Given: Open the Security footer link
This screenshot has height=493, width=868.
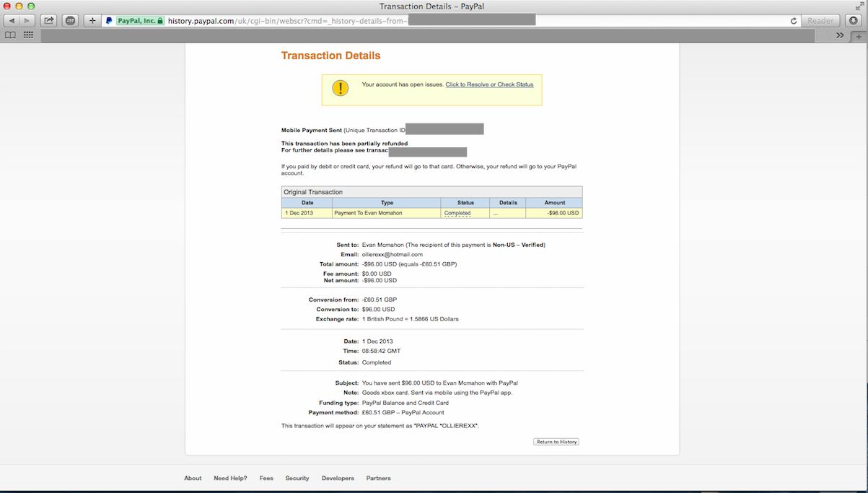Looking at the screenshot, I should (x=297, y=478).
